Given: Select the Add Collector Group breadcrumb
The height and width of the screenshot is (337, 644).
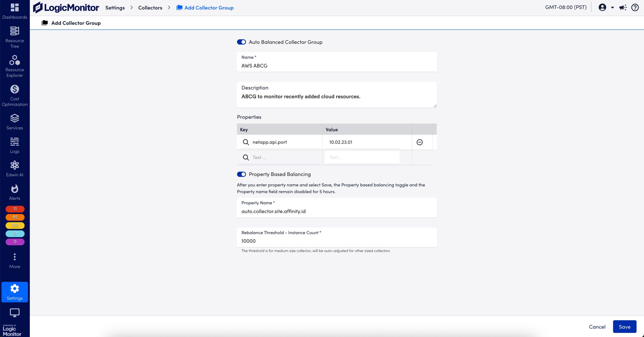Looking at the screenshot, I should click(x=209, y=8).
